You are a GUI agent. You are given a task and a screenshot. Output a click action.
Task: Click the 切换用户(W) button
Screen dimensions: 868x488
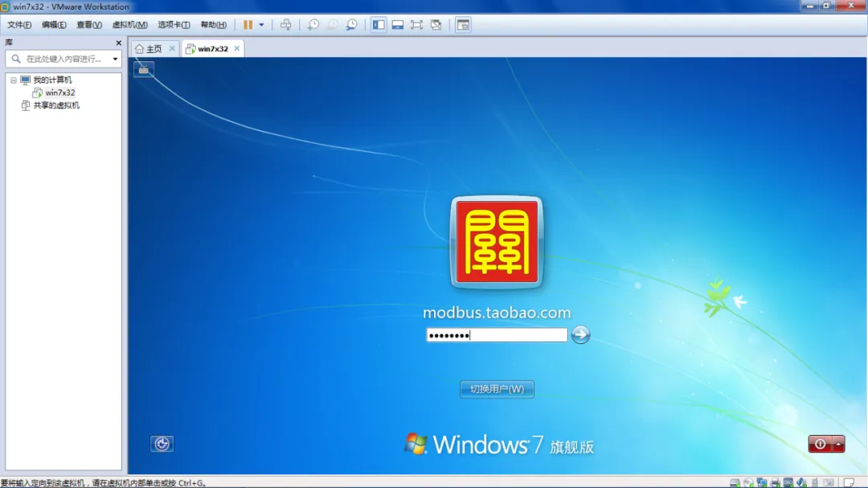coord(497,389)
